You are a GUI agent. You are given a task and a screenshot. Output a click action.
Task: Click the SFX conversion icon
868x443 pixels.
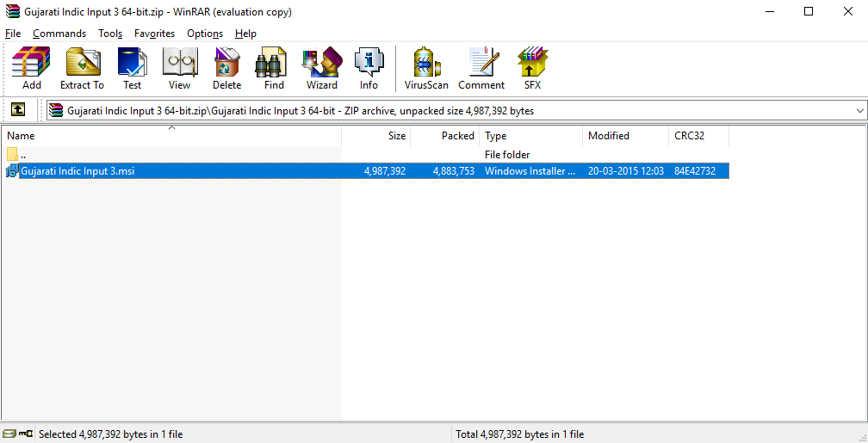click(532, 68)
